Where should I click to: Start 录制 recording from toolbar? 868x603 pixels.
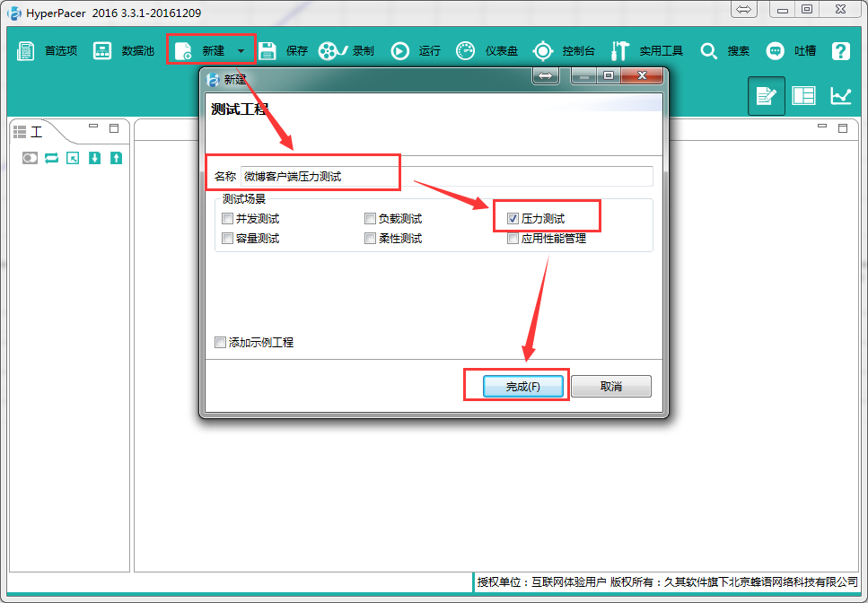[x=346, y=51]
